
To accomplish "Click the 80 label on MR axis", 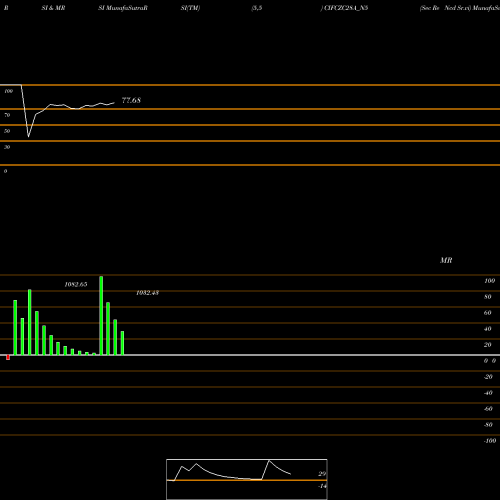I will pos(487,297).
